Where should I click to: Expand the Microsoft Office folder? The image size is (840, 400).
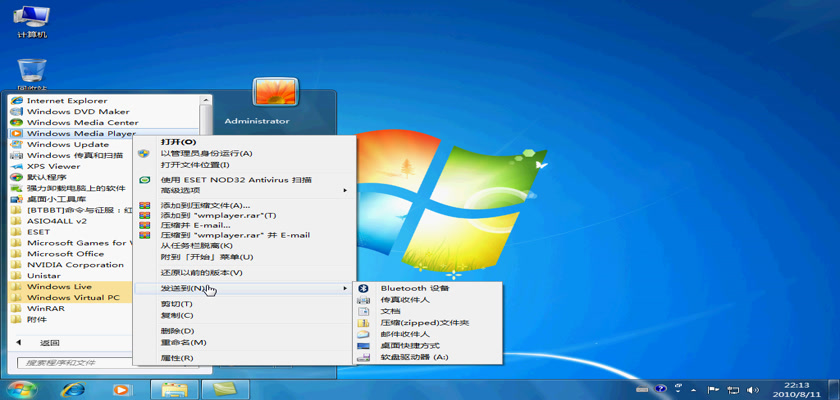tap(65, 253)
